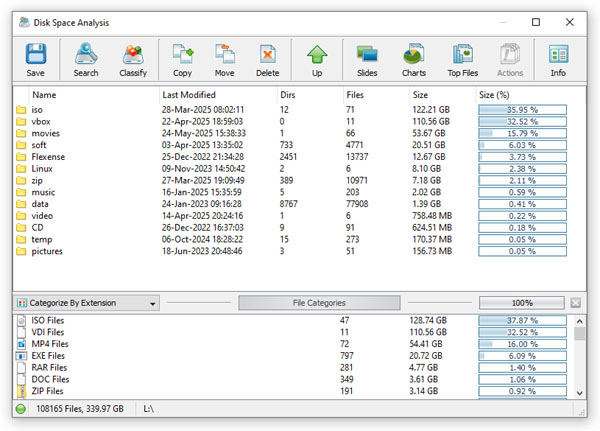Click the iso 35.95 % size bar

coord(522,110)
